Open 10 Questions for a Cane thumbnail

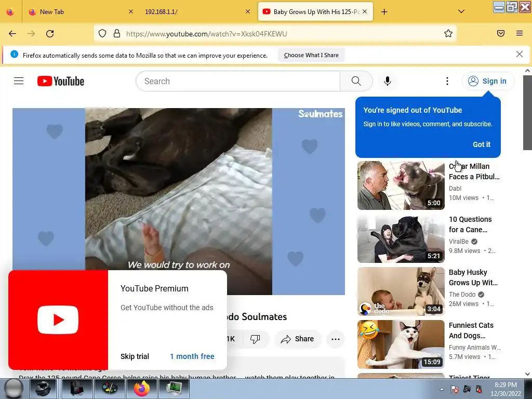click(401, 238)
